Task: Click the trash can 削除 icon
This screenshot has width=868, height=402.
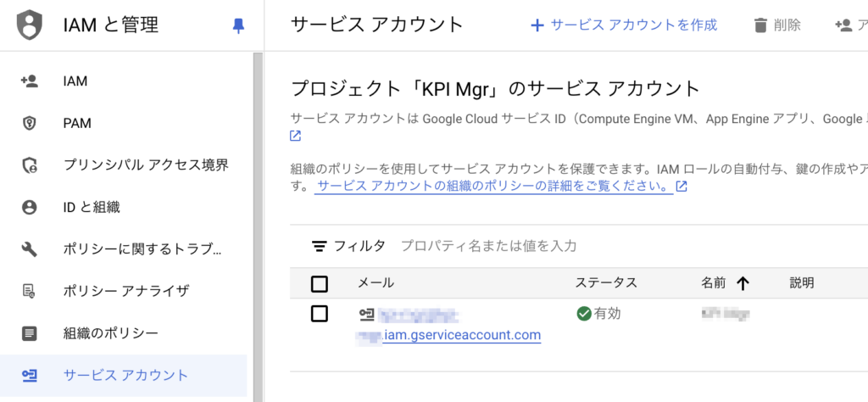Action: coord(761,25)
